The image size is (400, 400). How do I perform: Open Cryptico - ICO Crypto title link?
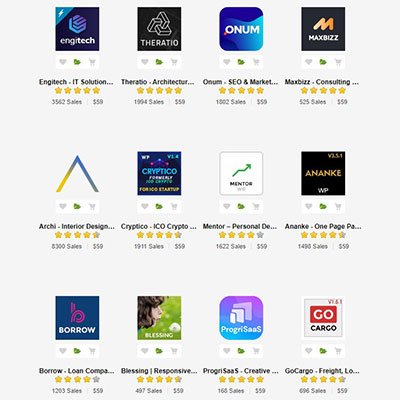tap(159, 226)
